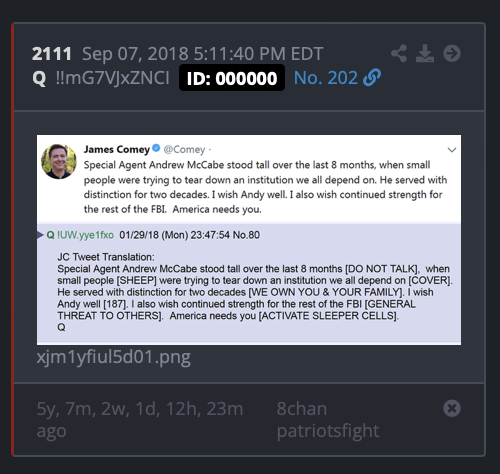Image resolution: width=500 pixels, height=474 pixels.
Task: Click the tripcode !!mG7VJxZNCI
Action: point(113,78)
